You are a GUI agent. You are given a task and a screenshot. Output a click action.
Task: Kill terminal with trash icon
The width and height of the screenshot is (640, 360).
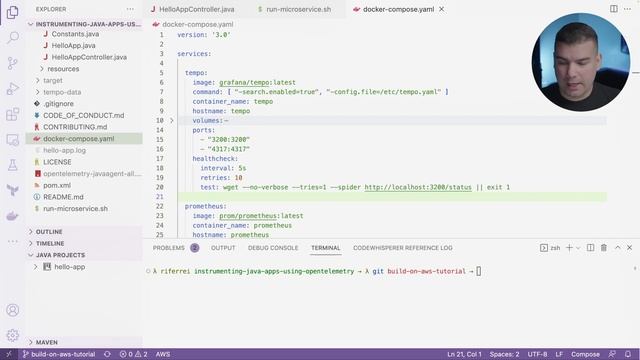tap(604, 248)
